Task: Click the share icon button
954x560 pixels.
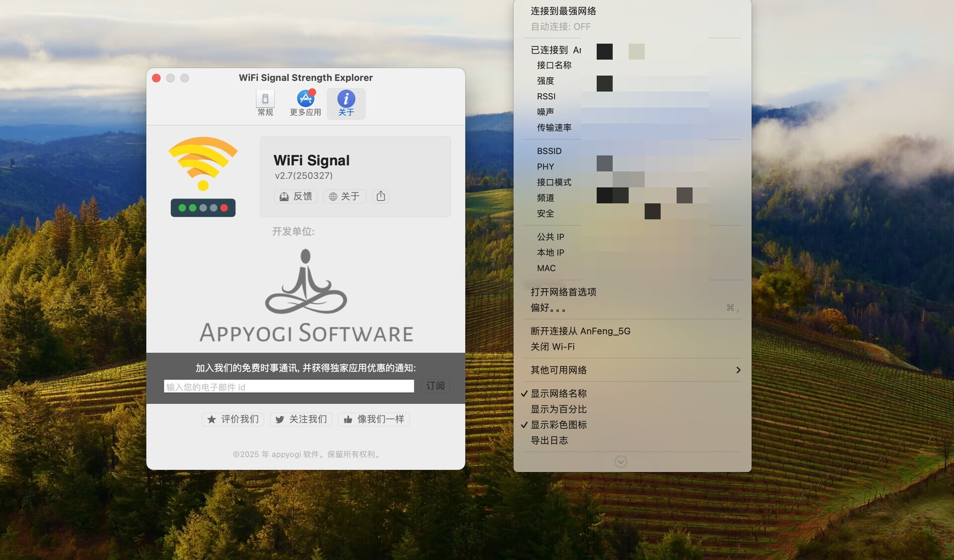Action: pos(381,197)
